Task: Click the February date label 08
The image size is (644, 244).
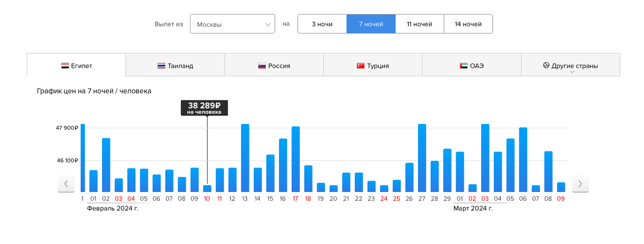Action: point(182,198)
